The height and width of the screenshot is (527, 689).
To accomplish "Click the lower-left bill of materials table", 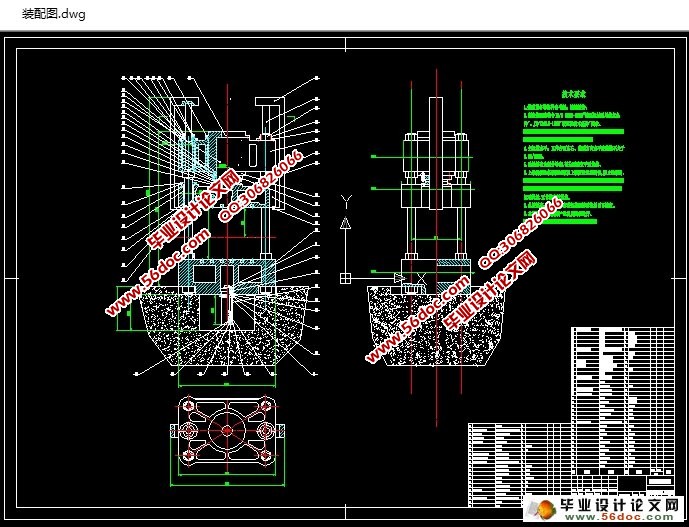I will pyautogui.click(x=520, y=465).
